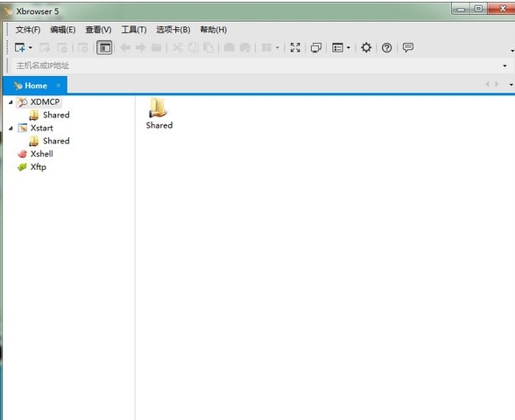Open the view mode dropdown arrow
This screenshot has height=420, width=515.
point(349,48)
